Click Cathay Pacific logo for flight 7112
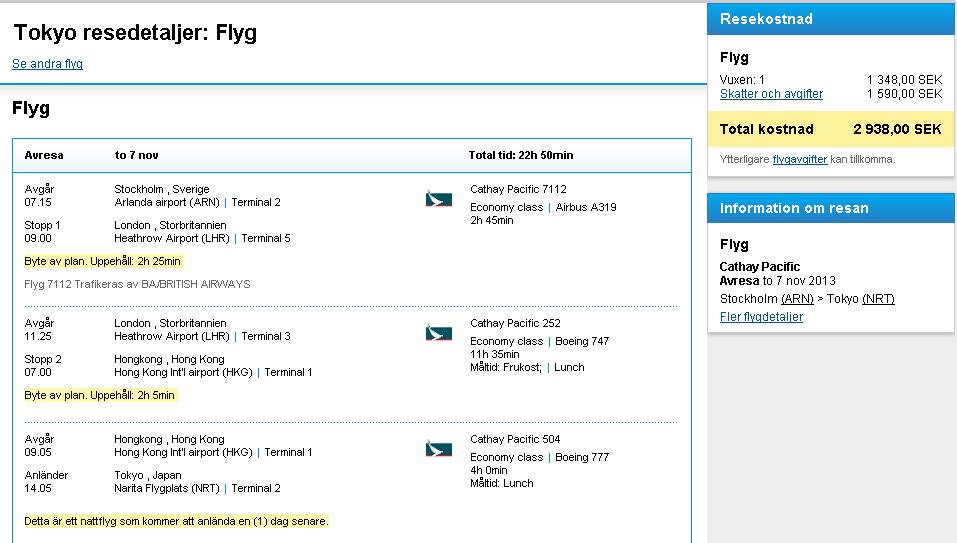Viewport: 957px width, 543px height. [x=438, y=199]
